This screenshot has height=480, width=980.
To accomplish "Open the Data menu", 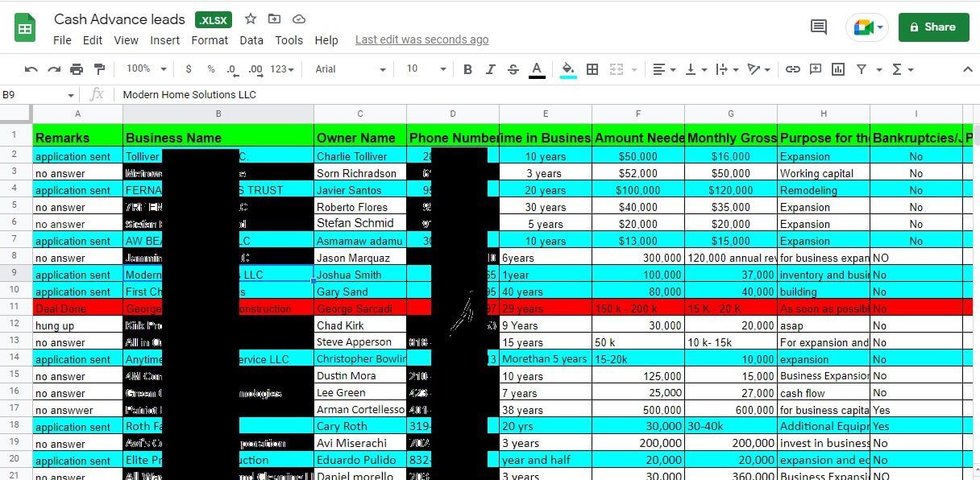I will coord(251,40).
